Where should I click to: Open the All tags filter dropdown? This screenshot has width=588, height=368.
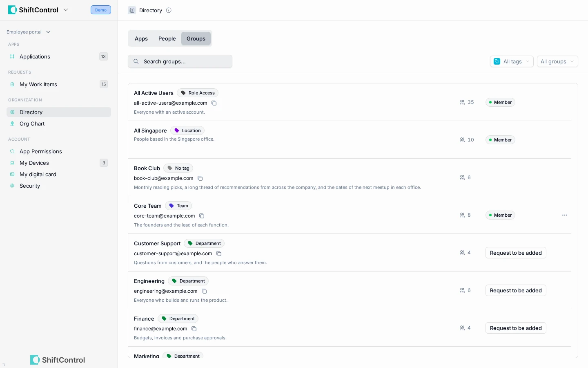[x=512, y=61]
